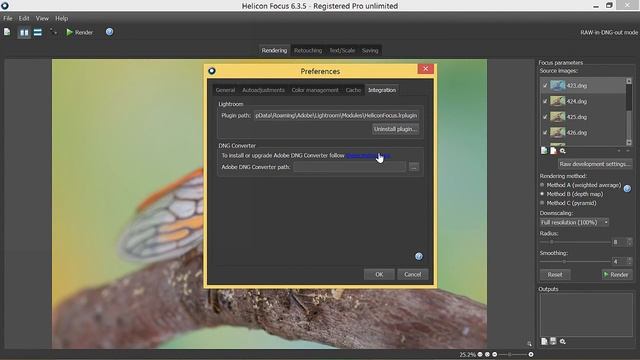Click the Helicon Focus app logo icon
The height and width of the screenshot is (360, 640).
point(5,5)
